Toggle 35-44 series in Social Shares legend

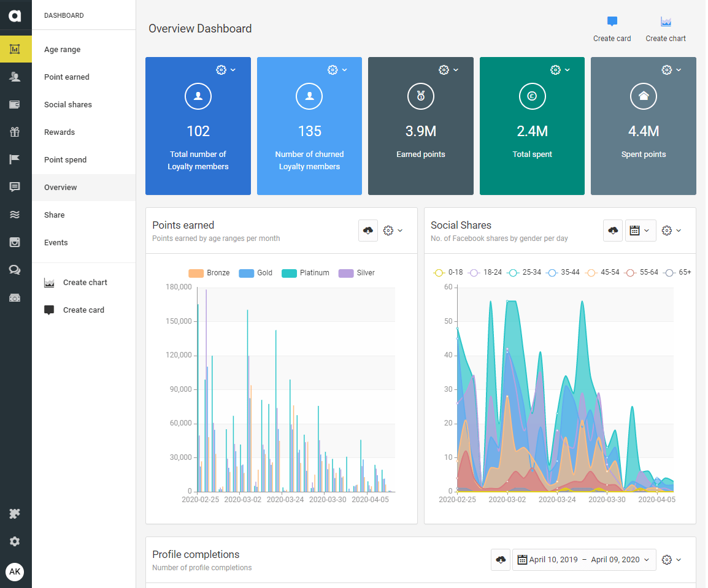563,273
